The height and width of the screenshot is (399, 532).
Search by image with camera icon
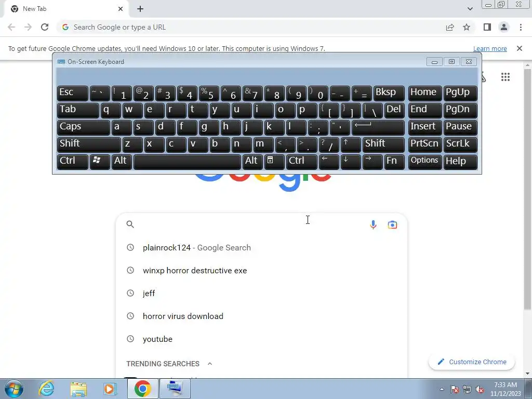point(392,224)
